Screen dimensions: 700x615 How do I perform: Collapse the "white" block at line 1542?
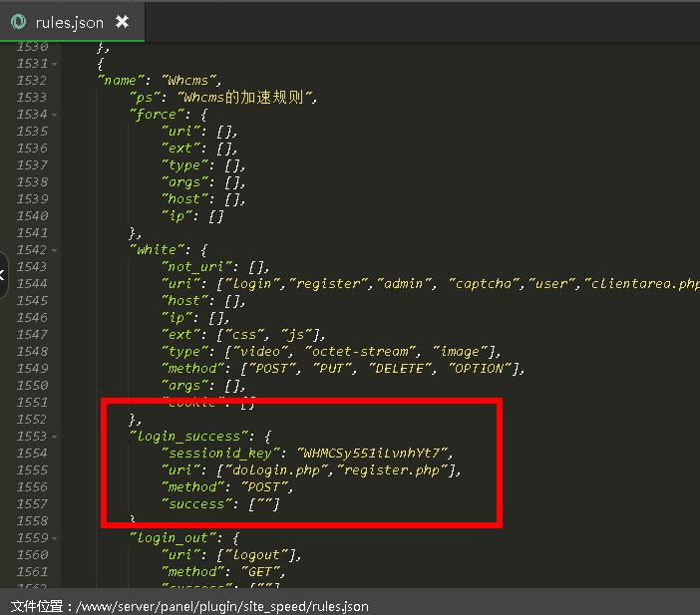[x=55, y=250]
